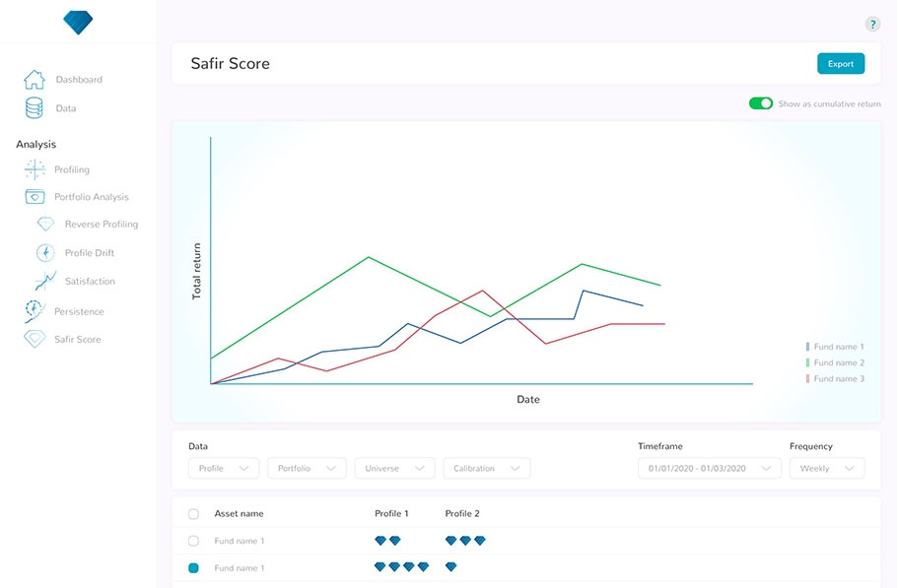
Task: Click the Profile Drift icon
Action: pos(45,253)
